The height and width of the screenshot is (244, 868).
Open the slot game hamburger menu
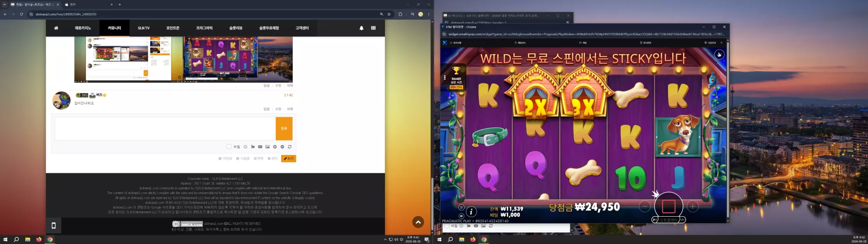pyautogui.click(x=461, y=208)
